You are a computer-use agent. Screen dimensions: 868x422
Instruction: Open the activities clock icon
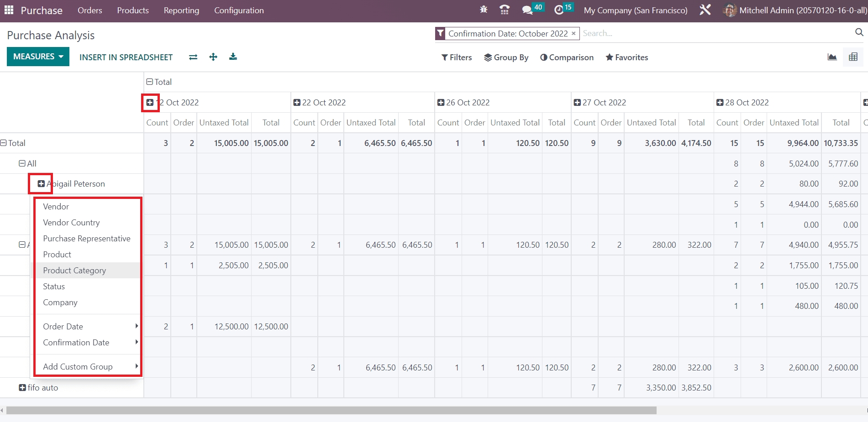[x=559, y=10]
